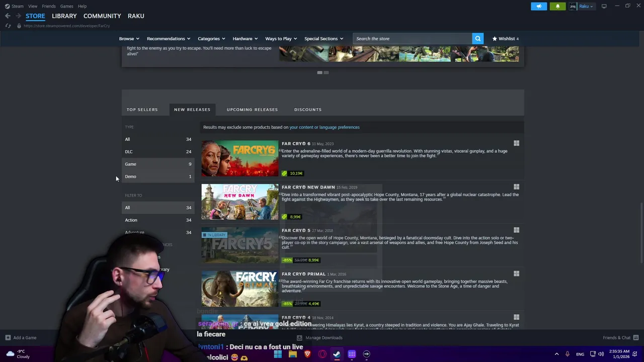Expand the Ways to Play dropdown
The width and height of the screenshot is (644, 362).
click(x=281, y=39)
